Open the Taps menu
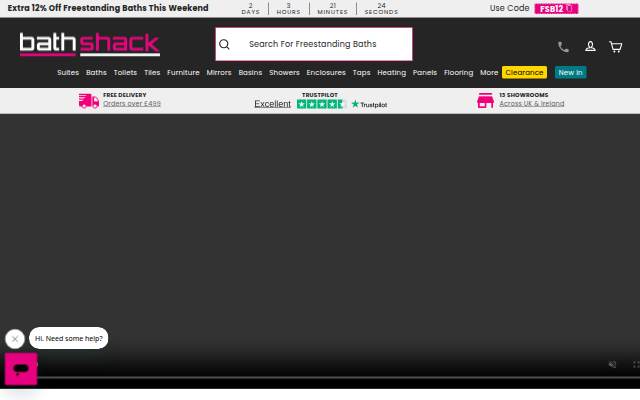Screen dimensions: 640x400 click(361, 73)
